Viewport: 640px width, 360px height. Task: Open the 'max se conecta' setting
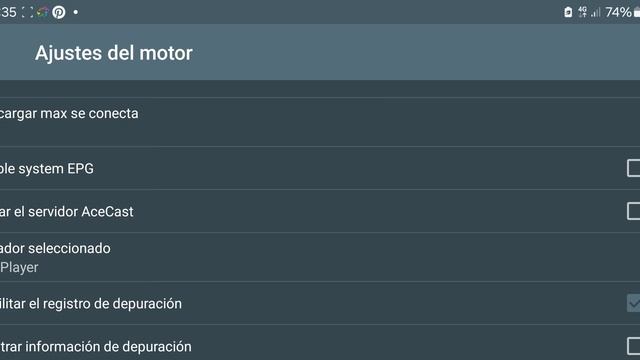click(x=320, y=122)
